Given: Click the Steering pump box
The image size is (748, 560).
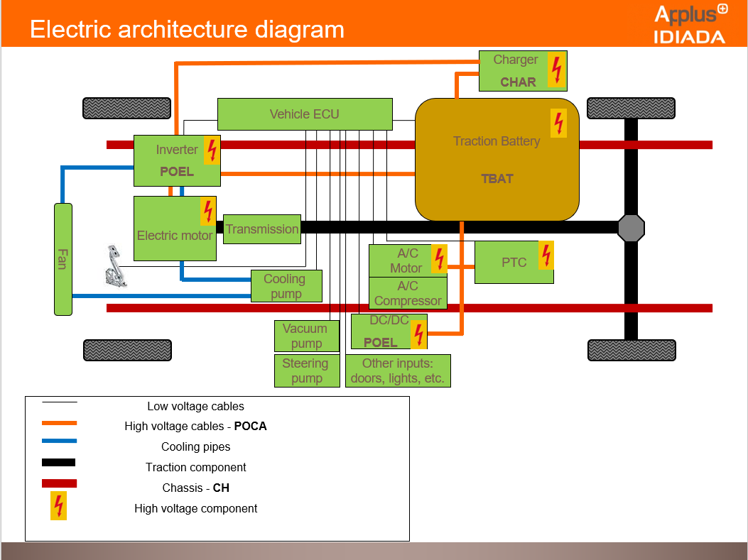Looking at the screenshot, I should [x=307, y=370].
